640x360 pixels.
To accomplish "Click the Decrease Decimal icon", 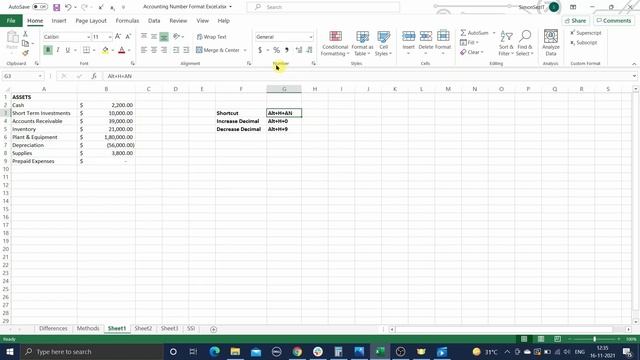I will pyautogui.click(x=309, y=50).
